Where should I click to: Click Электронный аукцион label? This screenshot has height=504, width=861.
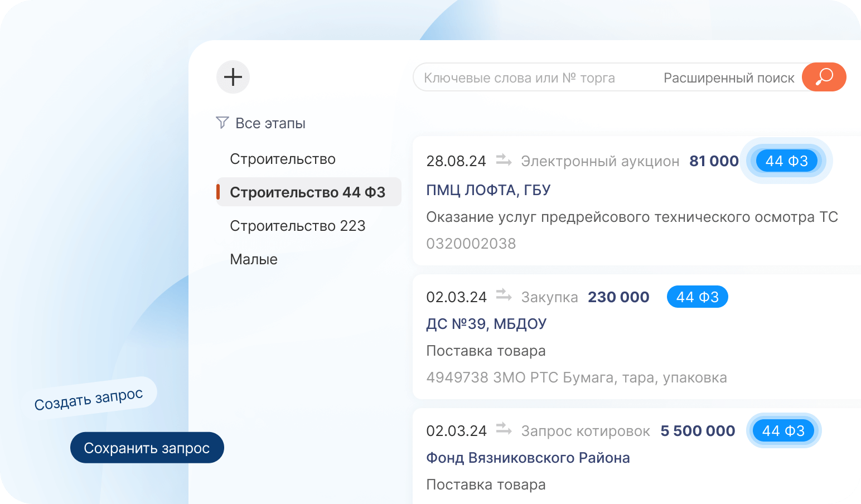600,161
